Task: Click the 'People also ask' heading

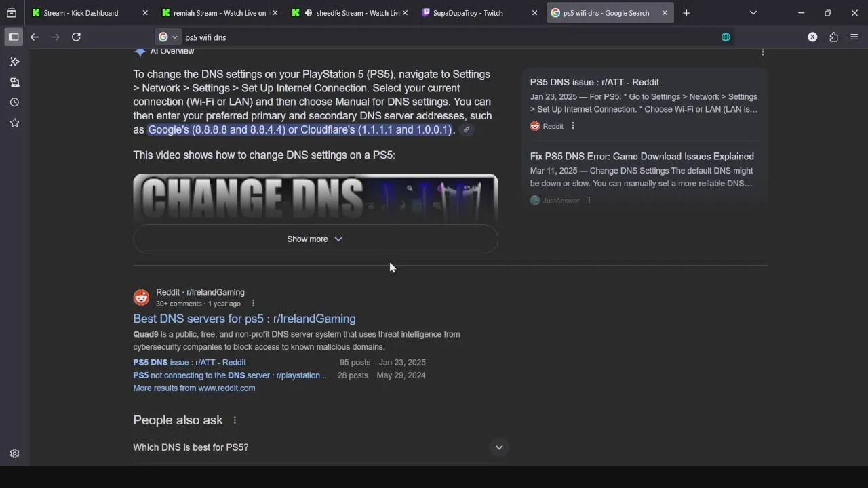Action: (178, 420)
